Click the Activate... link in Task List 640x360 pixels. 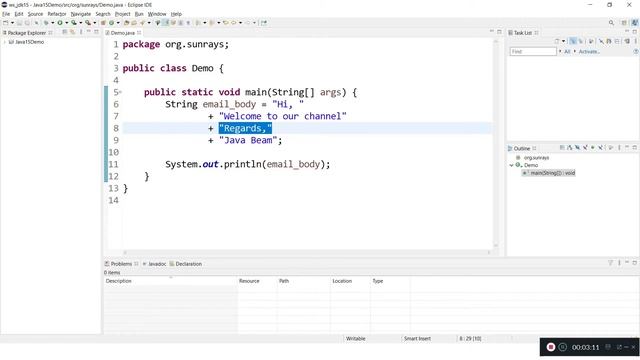[x=589, y=51]
